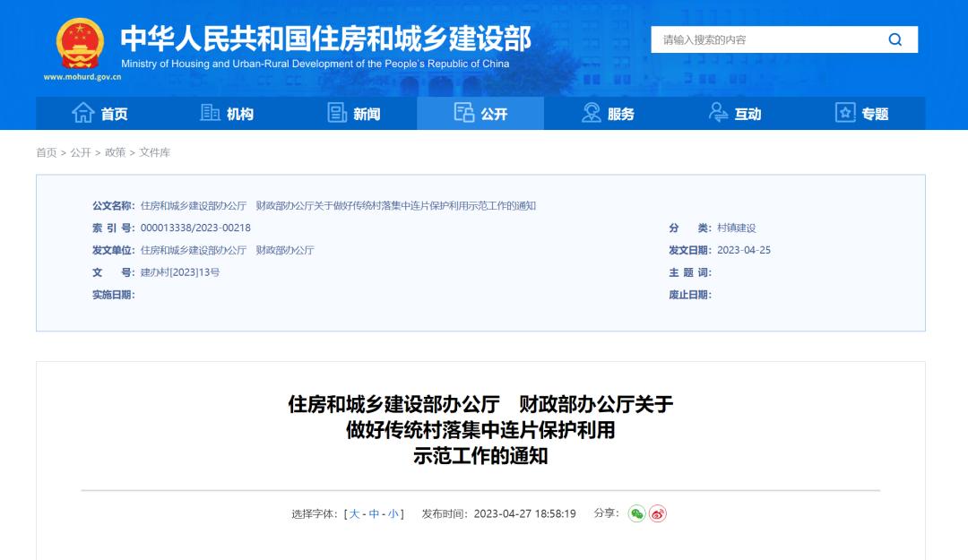Click the article headline 示范工作的通知
This screenshot has height=560, width=968.
[480, 456]
